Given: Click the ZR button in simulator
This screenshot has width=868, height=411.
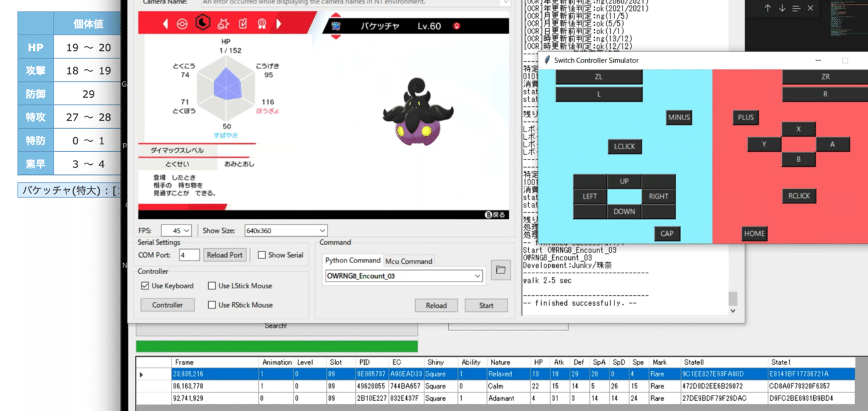Looking at the screenshot, I should (825, 77).
